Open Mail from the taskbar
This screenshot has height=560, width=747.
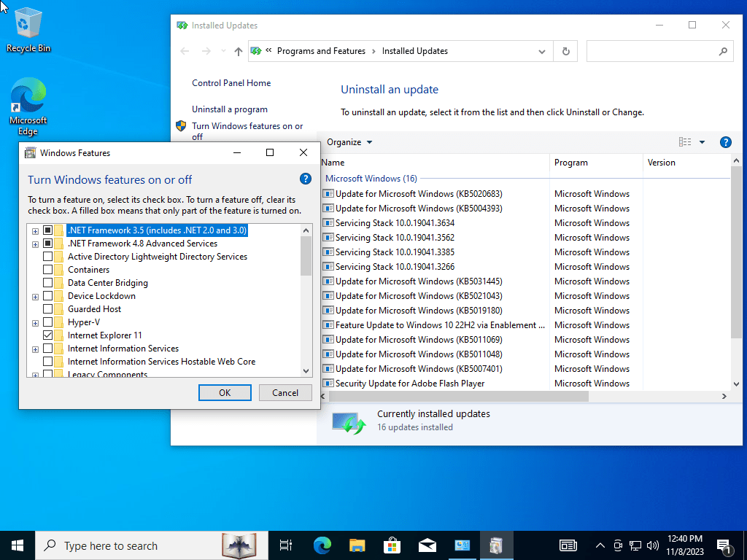pyautogui.click(x=427, y=545)
